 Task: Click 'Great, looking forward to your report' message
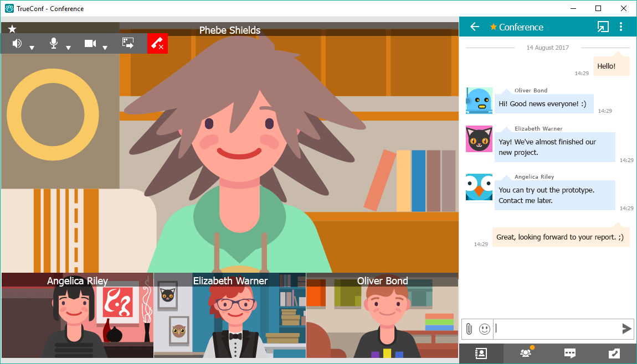[561, 237]
